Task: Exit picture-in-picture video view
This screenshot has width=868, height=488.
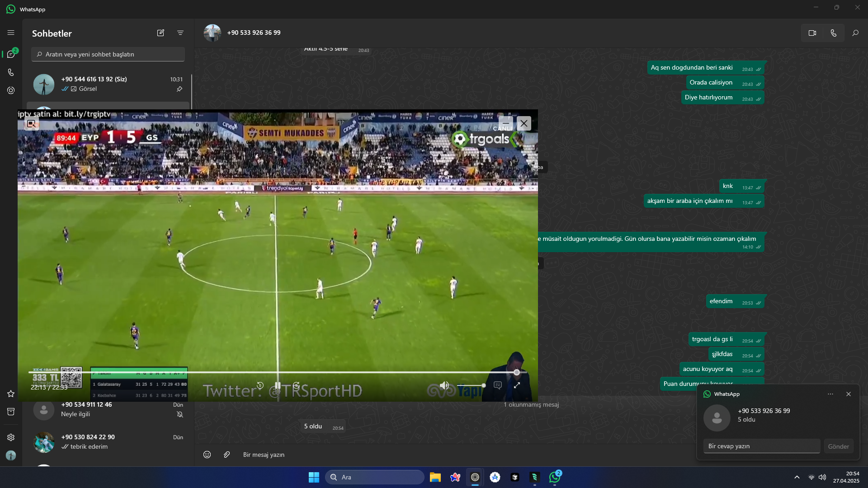Action: [31, 123]
